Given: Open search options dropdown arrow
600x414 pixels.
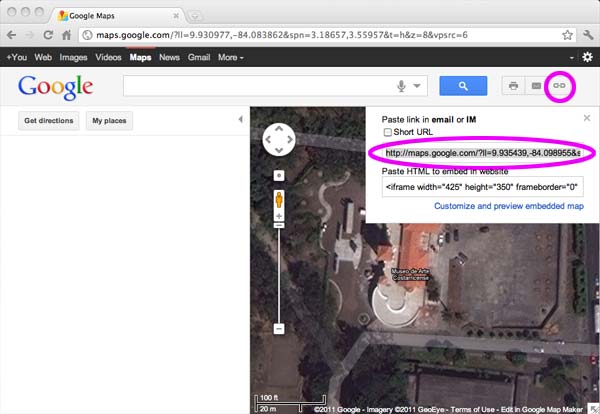Looking at the screenshot, I should pos(417,86).
